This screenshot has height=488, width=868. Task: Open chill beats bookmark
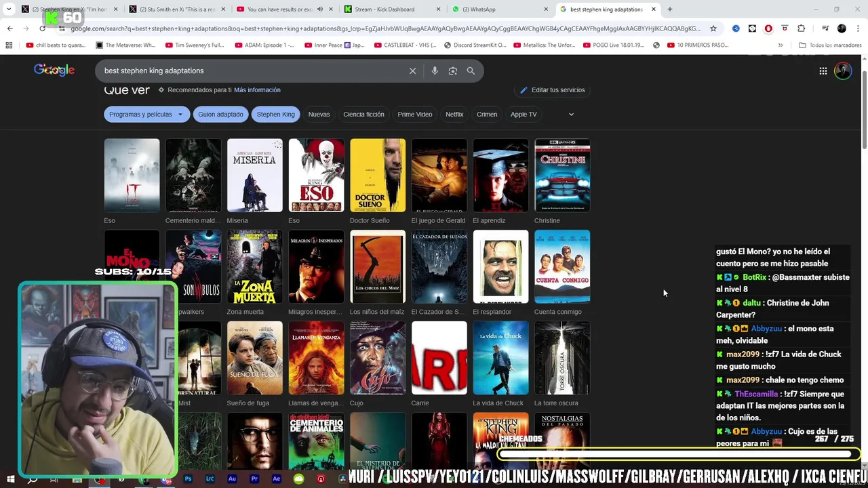click(56, 45)
